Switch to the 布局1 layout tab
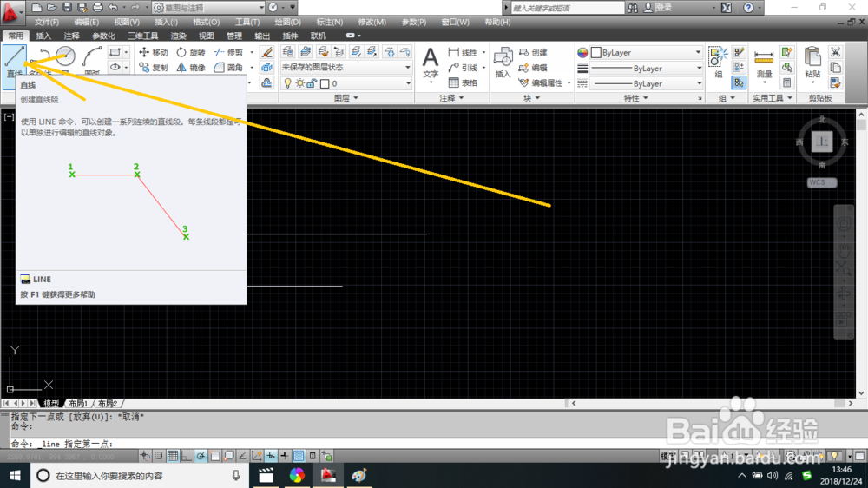868x488 pixels. 78,403
